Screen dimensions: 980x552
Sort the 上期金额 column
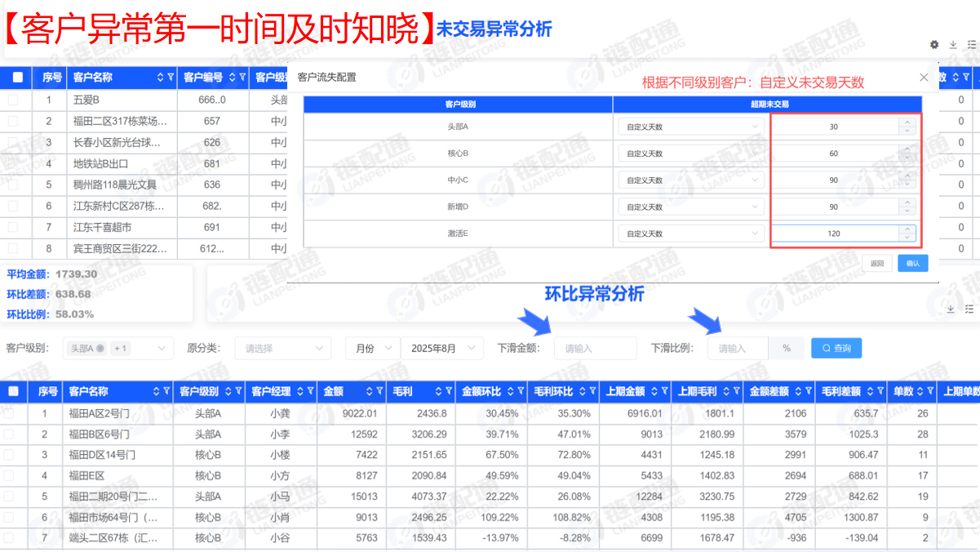[654, 392]
